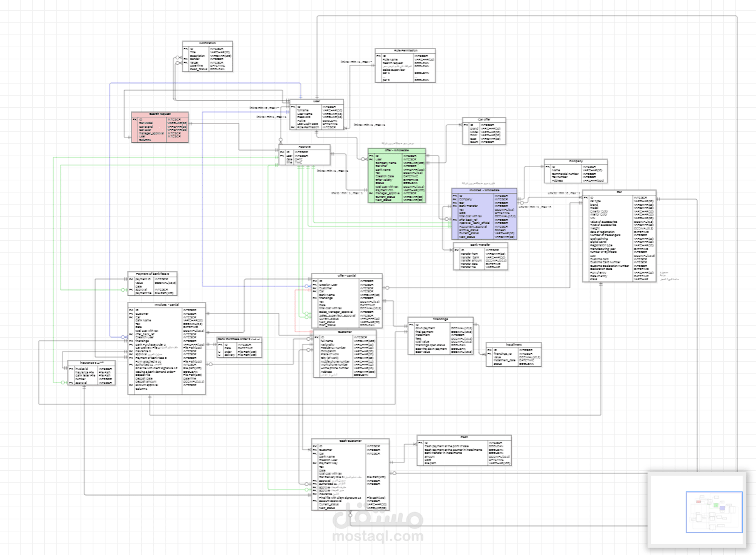This screenshot has height=555, width=756.
Task: Select File path row in Cash table
Action: (464, 463)
